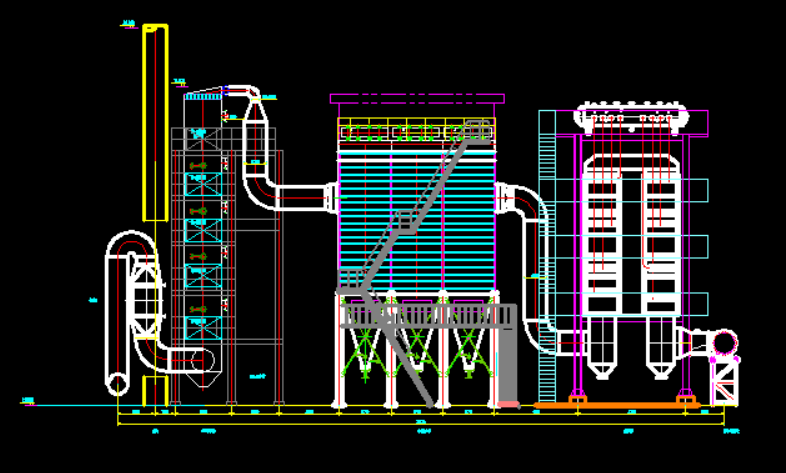
Task: Pick the long yellow overall dimension line
Action: click(421, 424)
